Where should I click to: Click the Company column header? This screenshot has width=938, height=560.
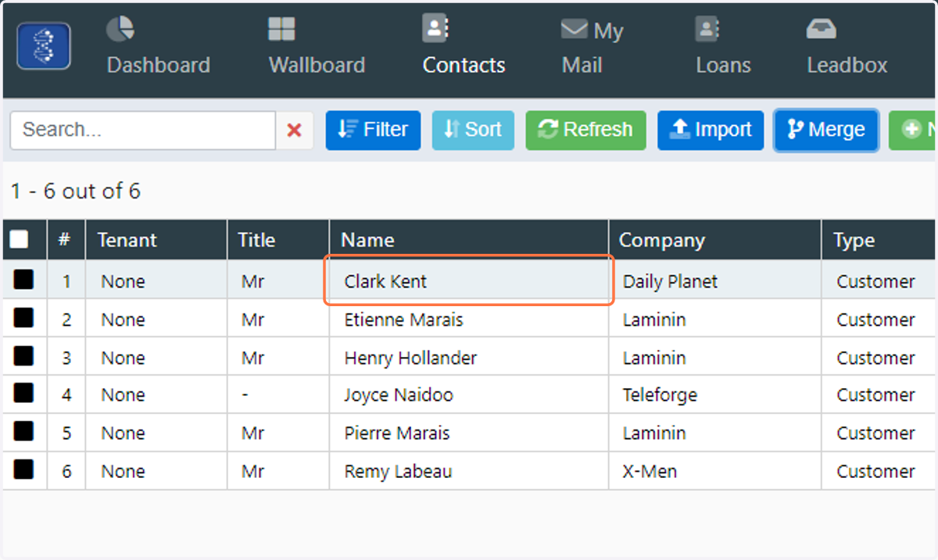pos(715,240)
